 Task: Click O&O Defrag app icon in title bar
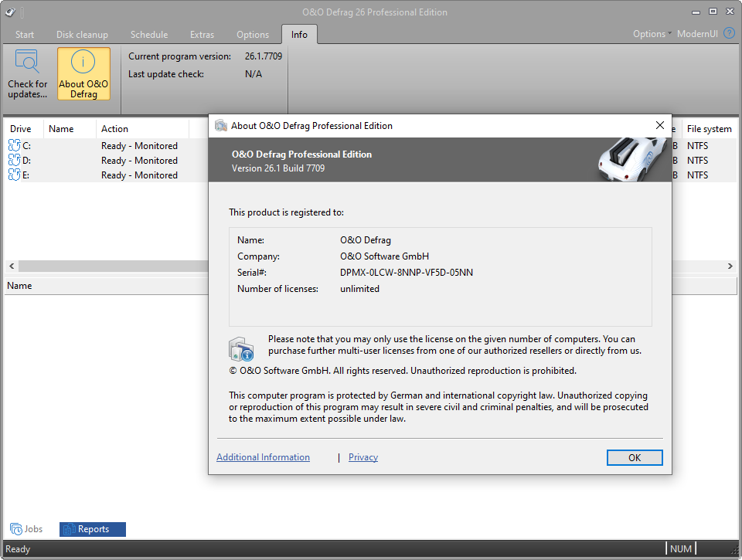click(10, 12)
